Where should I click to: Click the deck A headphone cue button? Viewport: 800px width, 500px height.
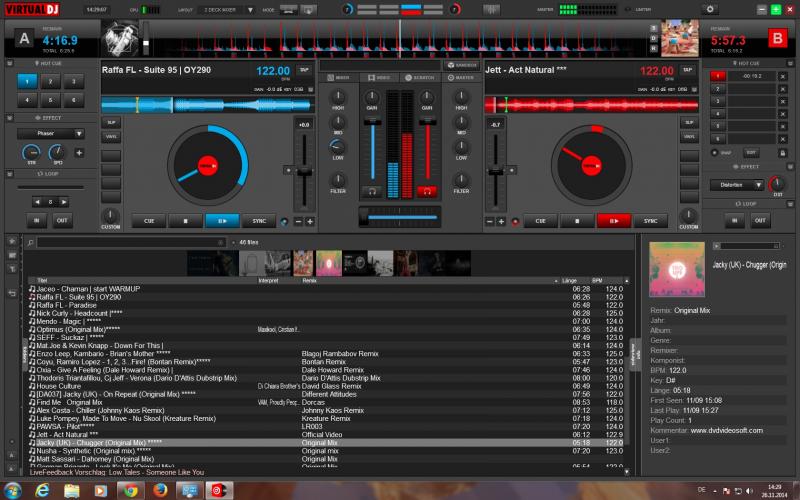click(373, 190)
